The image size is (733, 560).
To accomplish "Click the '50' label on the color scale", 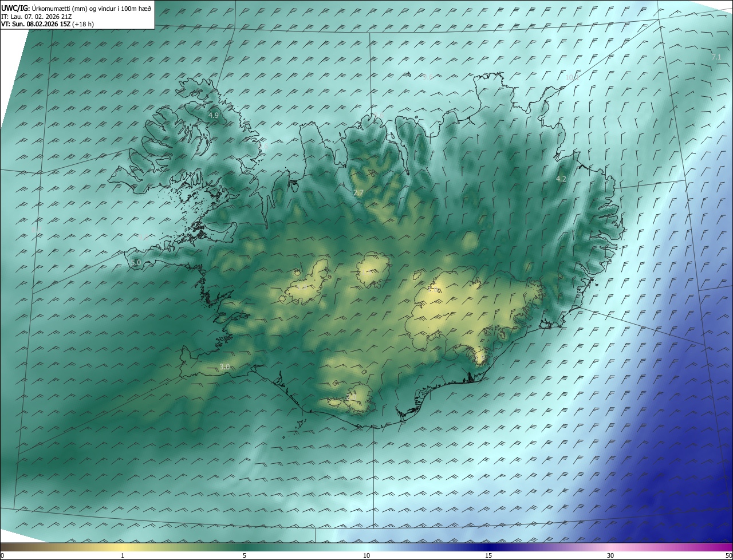I will click(728, 556).
